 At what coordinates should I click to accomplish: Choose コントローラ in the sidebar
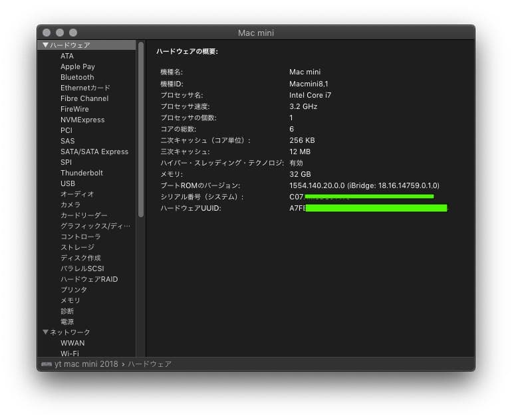[80, 237]
